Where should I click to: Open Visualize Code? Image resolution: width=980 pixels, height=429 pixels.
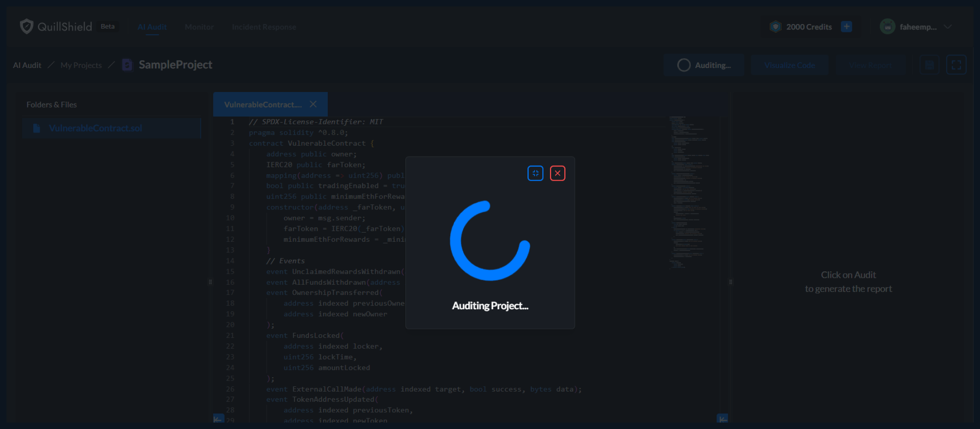(x=790, y=65)
